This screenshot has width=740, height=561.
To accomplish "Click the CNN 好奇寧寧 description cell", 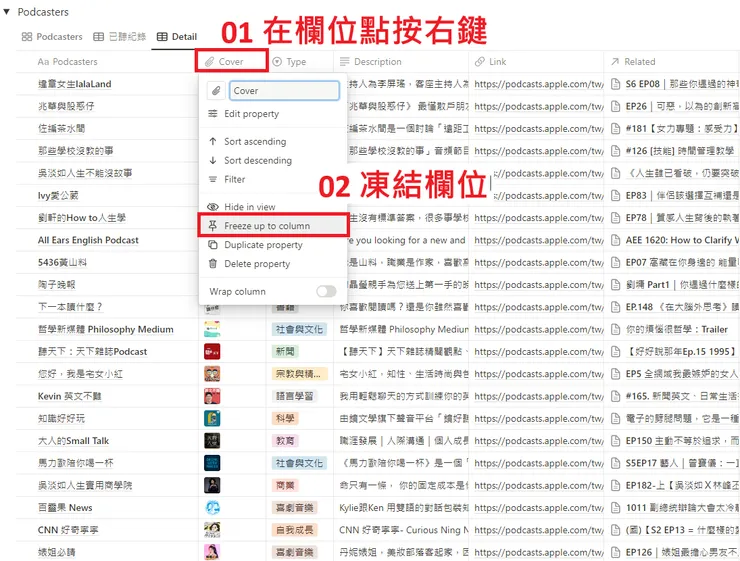I will click(401, 530).
